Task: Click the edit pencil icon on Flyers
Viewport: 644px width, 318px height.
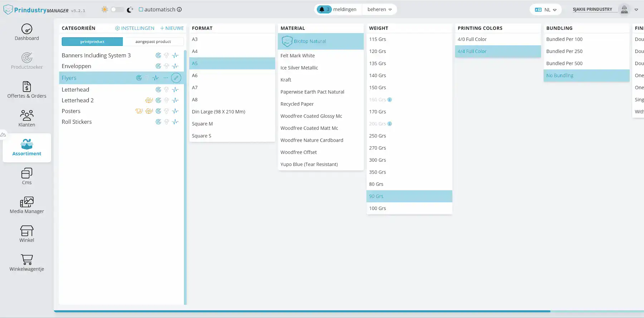Action: 176,78
